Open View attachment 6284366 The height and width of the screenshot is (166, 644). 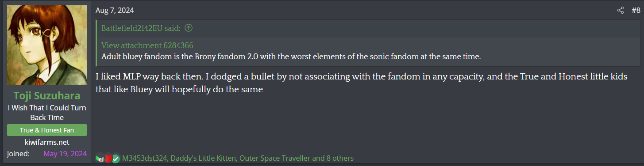(x=147, y=45)
